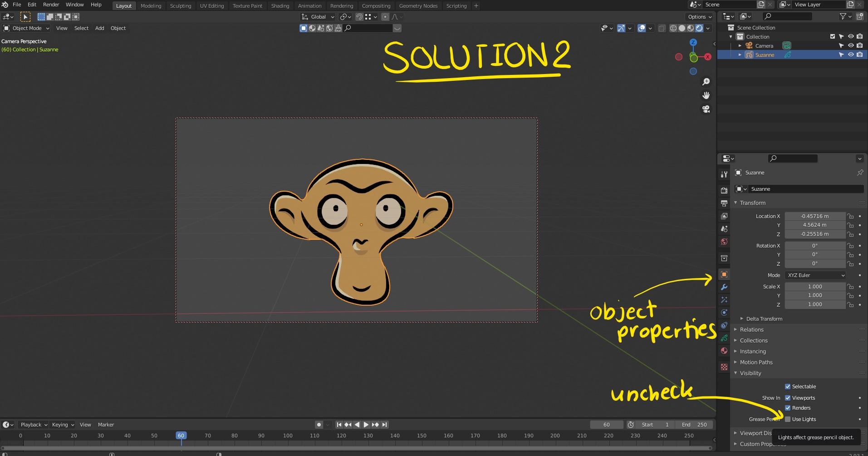Expand the Instancing panel

[x=752, y=352]
